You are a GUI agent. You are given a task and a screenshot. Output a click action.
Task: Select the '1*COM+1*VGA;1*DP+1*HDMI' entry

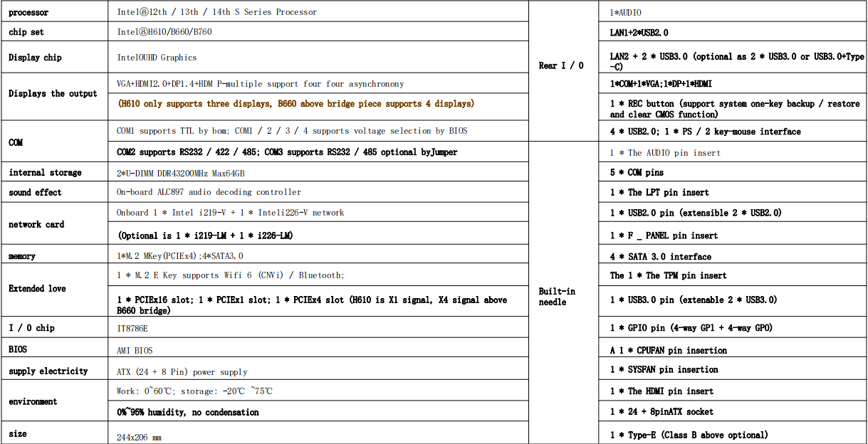(661, 83)
